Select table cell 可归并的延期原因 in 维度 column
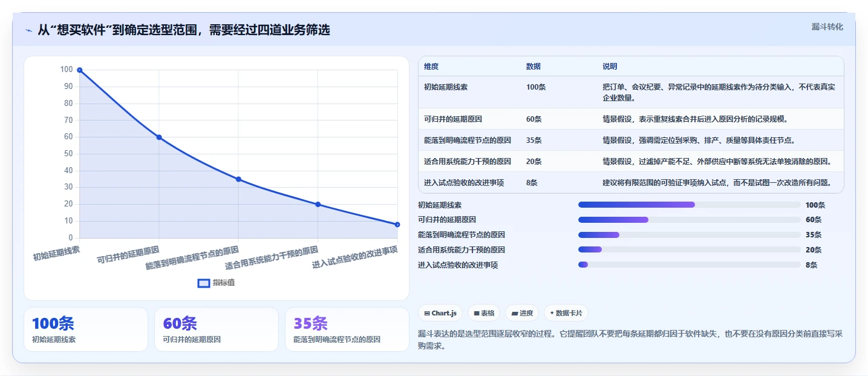Viewport: 868px width, 376px height. [x=453, y=119]
